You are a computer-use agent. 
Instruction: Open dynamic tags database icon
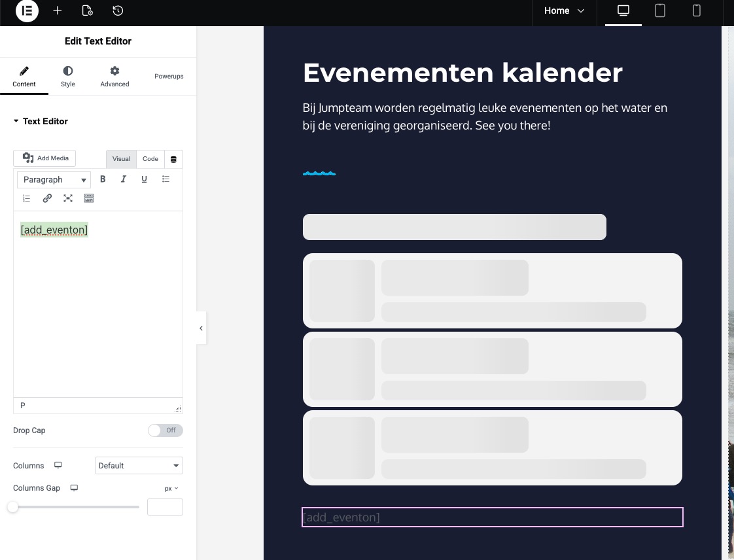click(x=173, y=159)
